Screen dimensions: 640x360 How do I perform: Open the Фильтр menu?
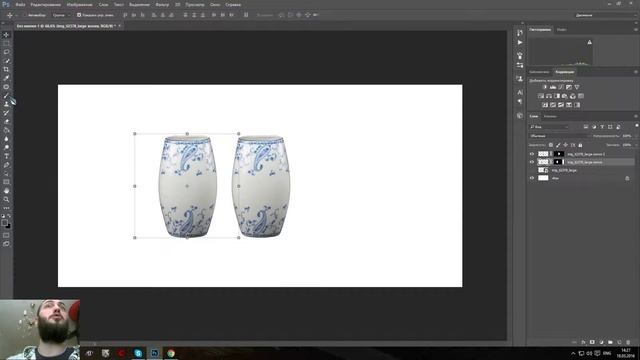pyautogui.click(x=162, y=5)
